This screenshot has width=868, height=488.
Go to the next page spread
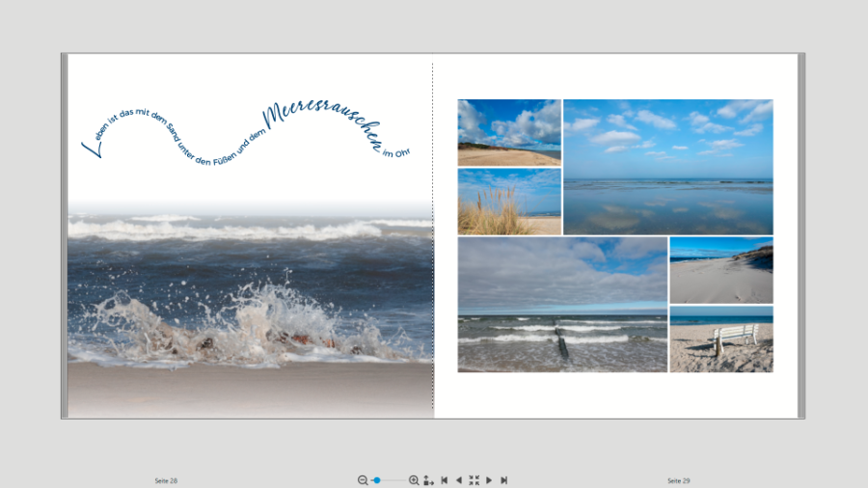tap(489, 480)
